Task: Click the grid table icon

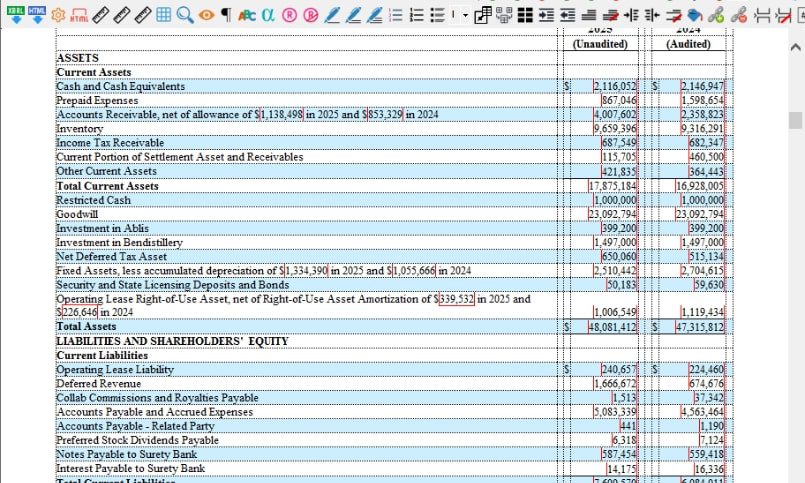Action: click(164, 15)
